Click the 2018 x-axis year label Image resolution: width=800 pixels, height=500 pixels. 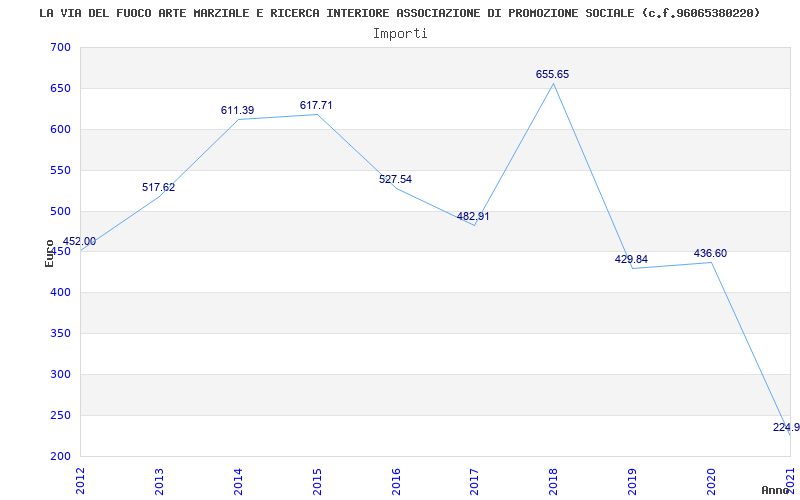pyautogui.click(x=554, y=480)
